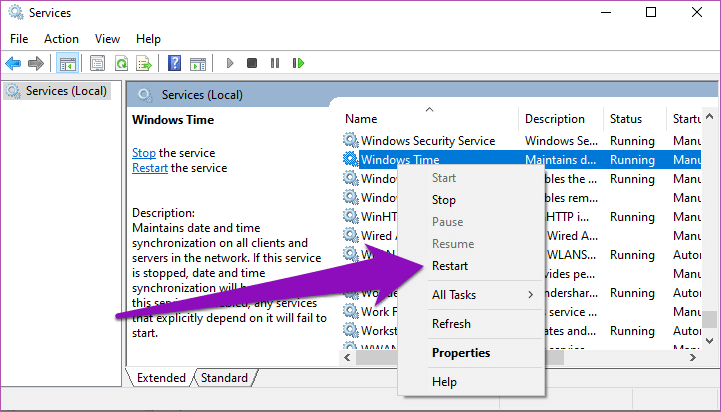Click the Export List toolbar icon

pos(144,63)
